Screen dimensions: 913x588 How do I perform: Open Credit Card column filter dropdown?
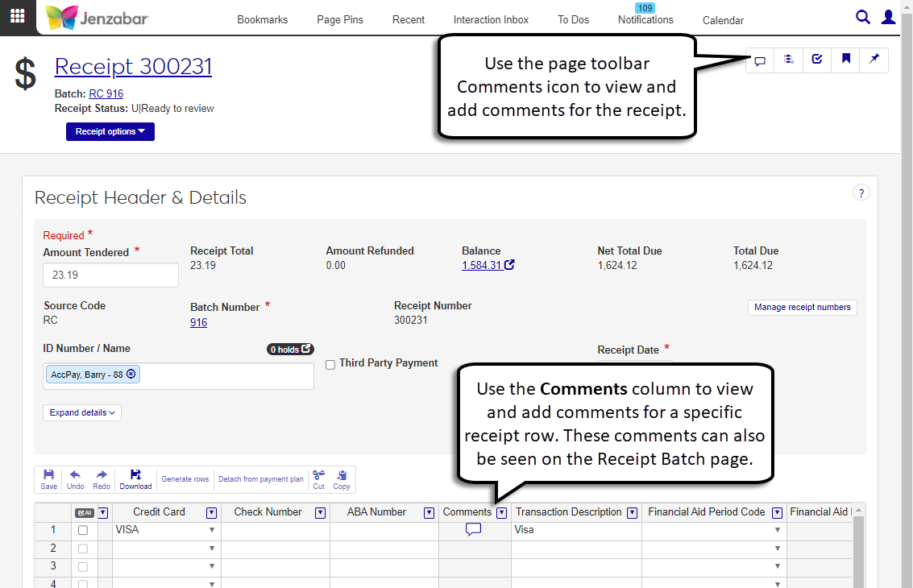[x=212, y=512]
